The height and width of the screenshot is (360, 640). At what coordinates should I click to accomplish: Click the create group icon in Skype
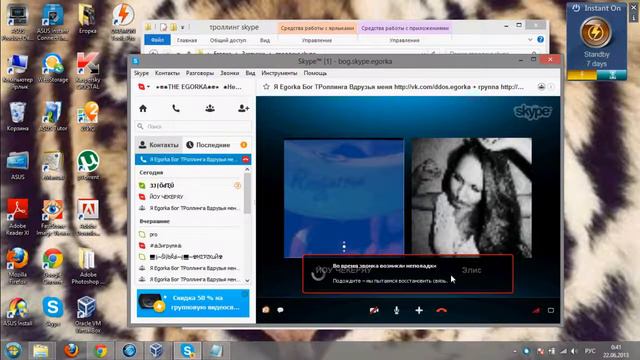[210, 108]
